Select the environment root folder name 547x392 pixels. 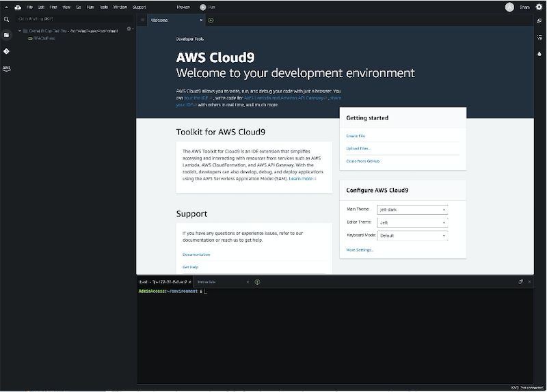73,31
